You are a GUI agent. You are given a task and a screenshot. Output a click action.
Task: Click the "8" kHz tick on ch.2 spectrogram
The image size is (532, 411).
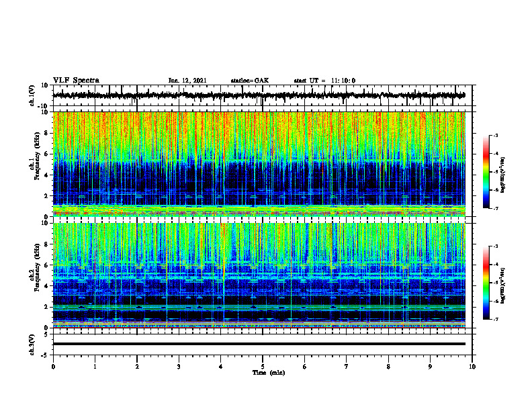coord(47,244)
